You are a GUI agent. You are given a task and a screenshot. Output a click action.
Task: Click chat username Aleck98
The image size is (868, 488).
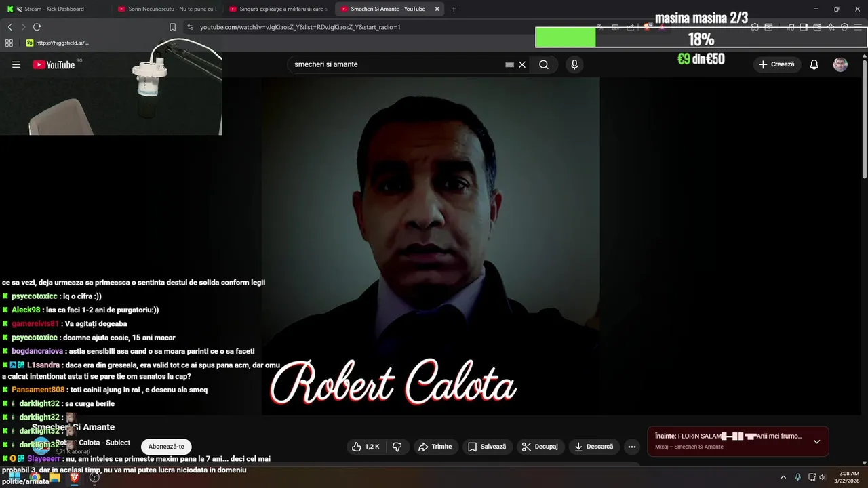coord(26,310)
